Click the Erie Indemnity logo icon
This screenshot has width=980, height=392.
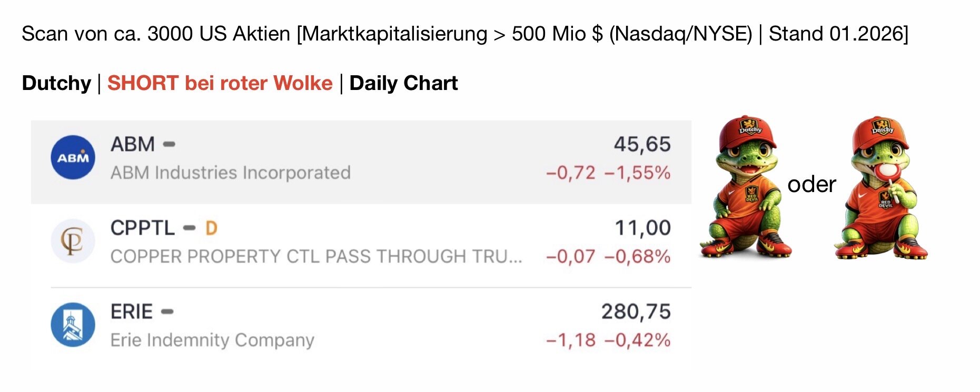(x=73, y=324)
